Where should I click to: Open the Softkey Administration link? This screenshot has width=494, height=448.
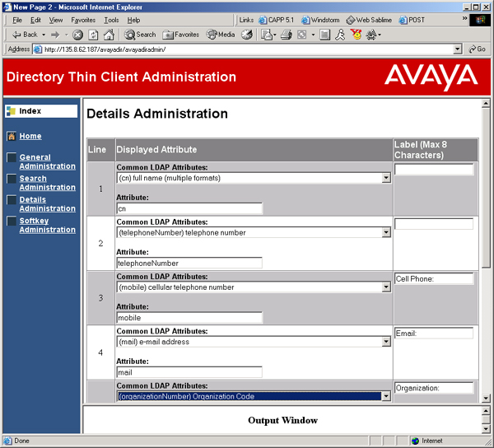point(47,225)
